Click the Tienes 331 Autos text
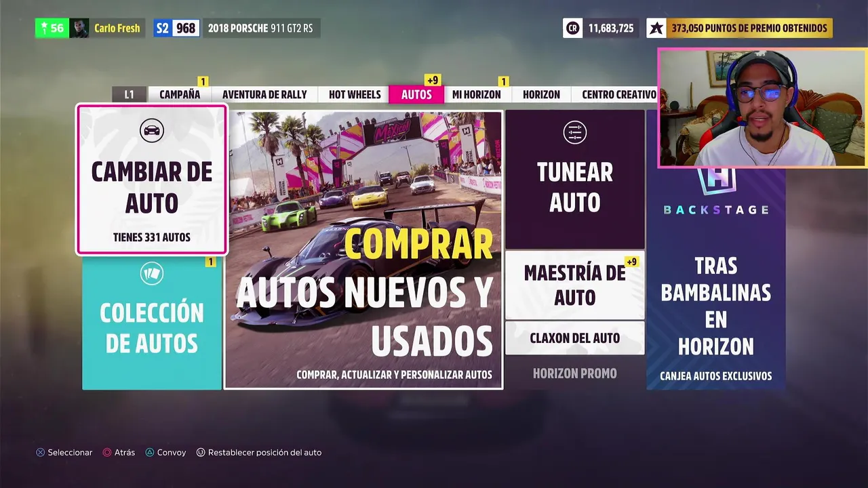 pyautogui.click(x=152, y=237)
